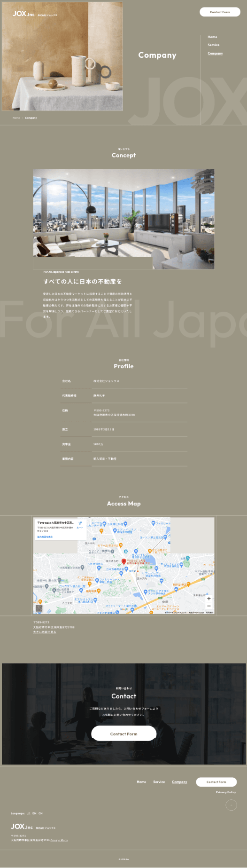
Task: Click the JOX.Inc logo in the header
Action: coord(23,14)
